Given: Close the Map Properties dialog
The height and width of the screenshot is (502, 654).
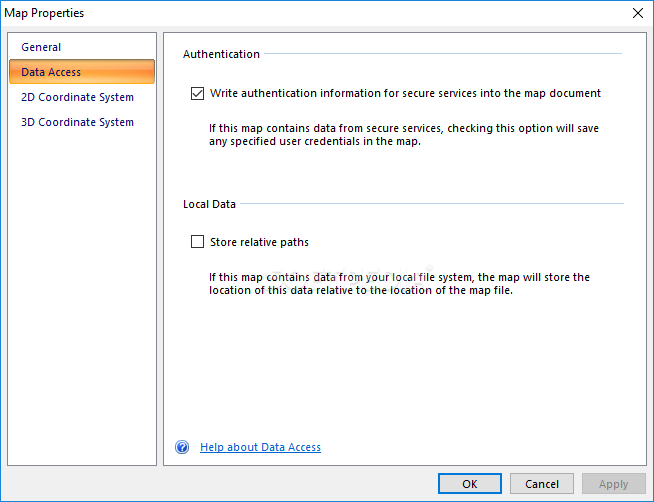Looking at the screenshot, I should tap(637, 13).
